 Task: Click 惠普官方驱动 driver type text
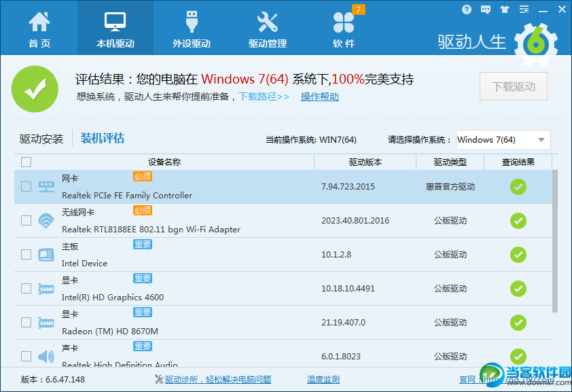[x=450, y=187]
